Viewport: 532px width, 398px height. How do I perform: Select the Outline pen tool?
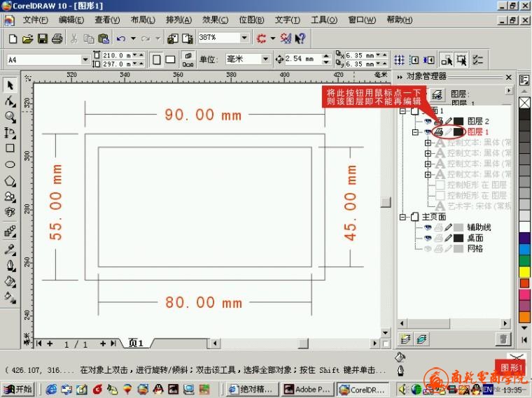pyautogui.click(x=10, y=265)
